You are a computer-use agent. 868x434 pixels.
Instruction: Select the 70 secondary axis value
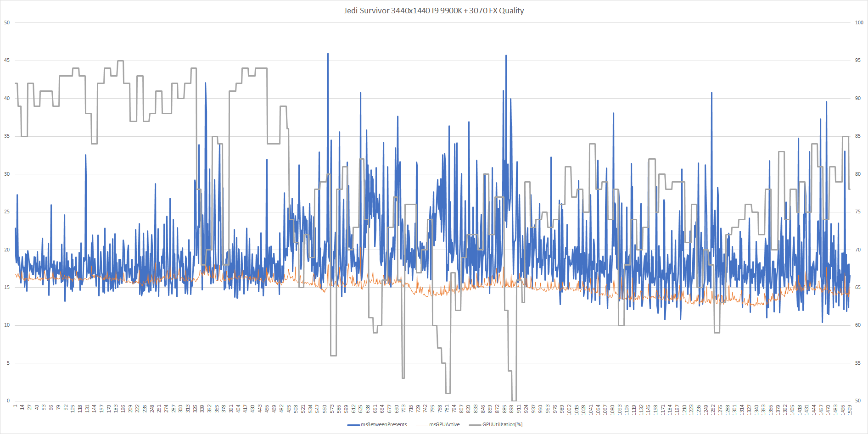(858, 250)
